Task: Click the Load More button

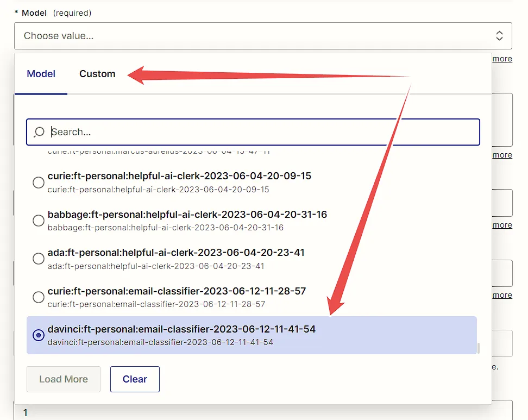Action: (64, 379)
